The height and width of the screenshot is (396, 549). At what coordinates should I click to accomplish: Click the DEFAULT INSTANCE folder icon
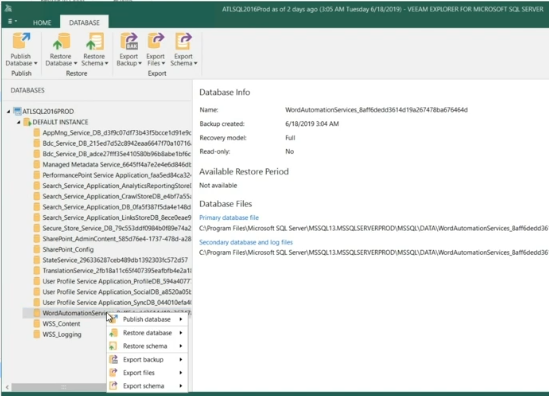pos(27,122)
